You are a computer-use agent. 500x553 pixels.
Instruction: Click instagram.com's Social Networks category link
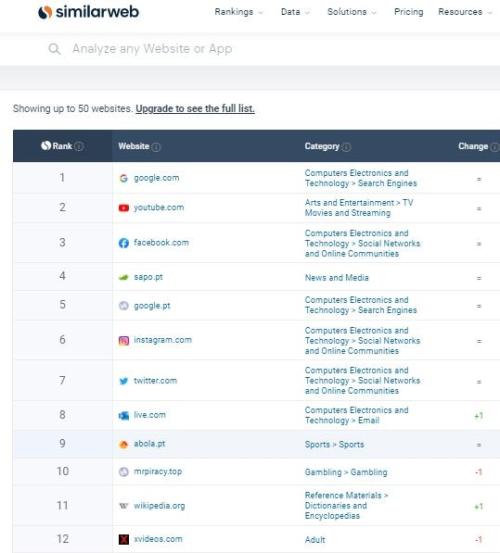click(362, 341)
